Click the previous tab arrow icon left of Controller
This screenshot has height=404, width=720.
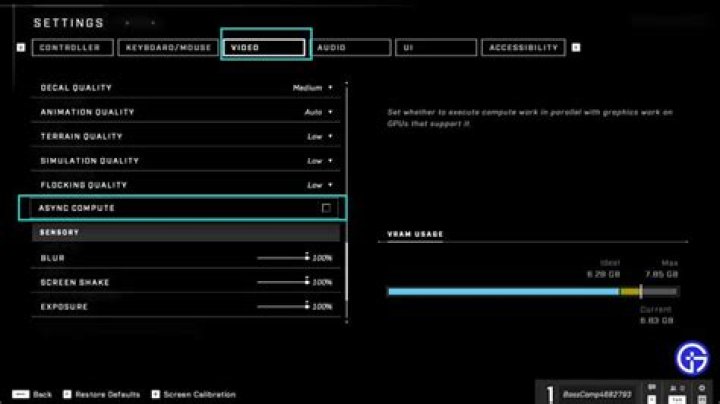point(21,47)
